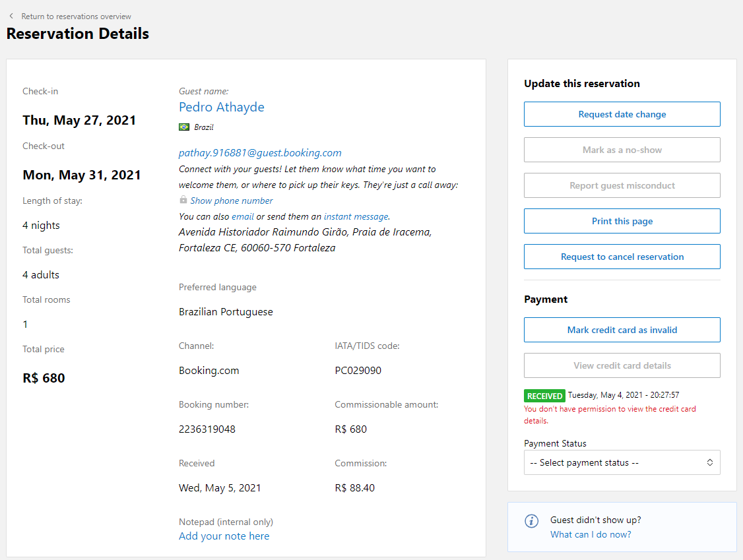Click the guest's booking.com email address

[x=260, y=152]
